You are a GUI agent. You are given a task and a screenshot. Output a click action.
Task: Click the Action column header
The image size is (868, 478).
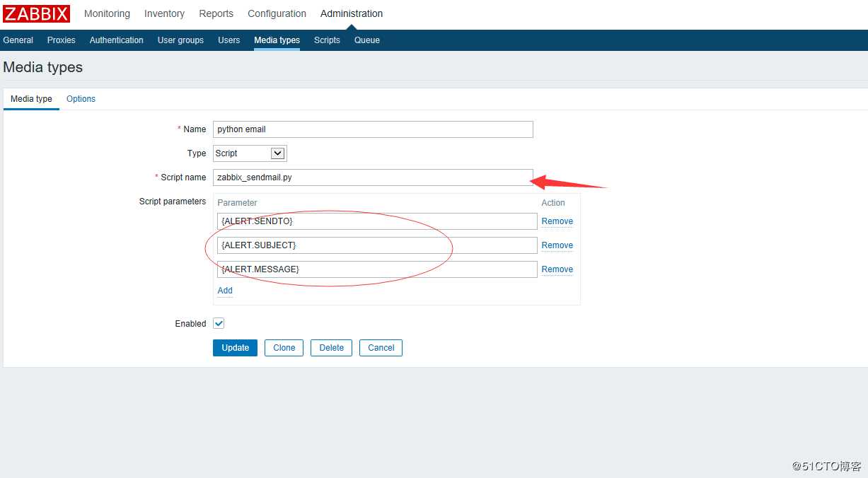coord(553,203)
